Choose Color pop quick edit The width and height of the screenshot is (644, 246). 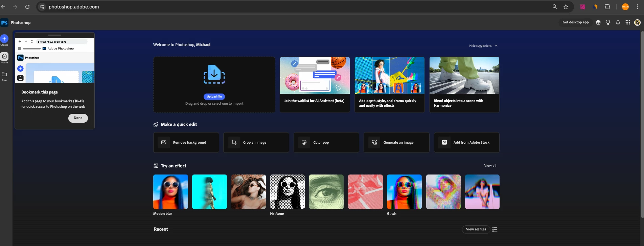tap(326, 142)
